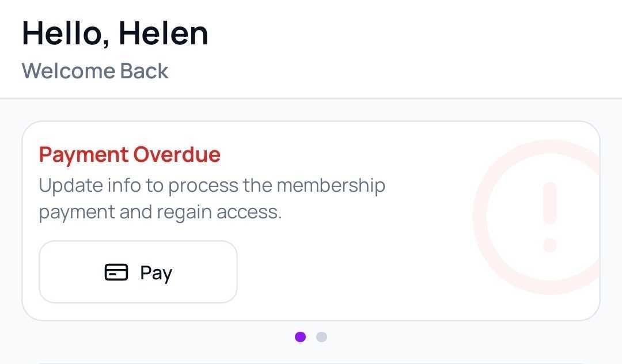Click the dot beneath the exclamation mark
This screenshot has width=622, height=364.
pos(550,244)
